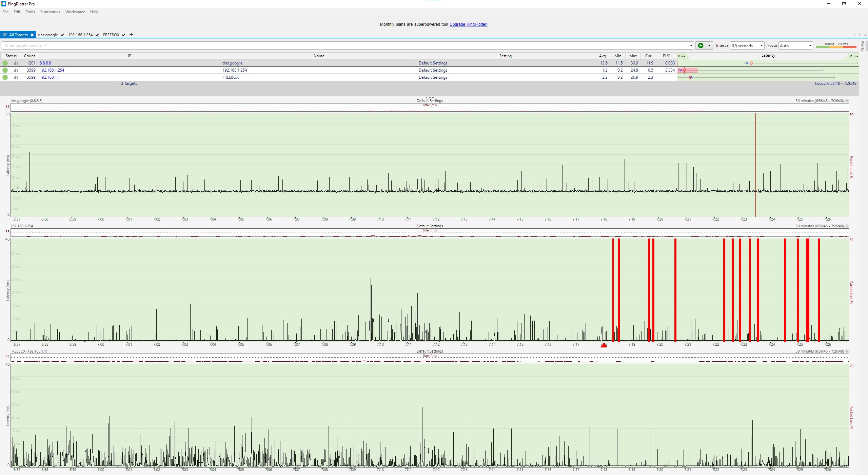868x475 pixels.
Task: Click the add new tab plus icon
Action: (131, 35)
